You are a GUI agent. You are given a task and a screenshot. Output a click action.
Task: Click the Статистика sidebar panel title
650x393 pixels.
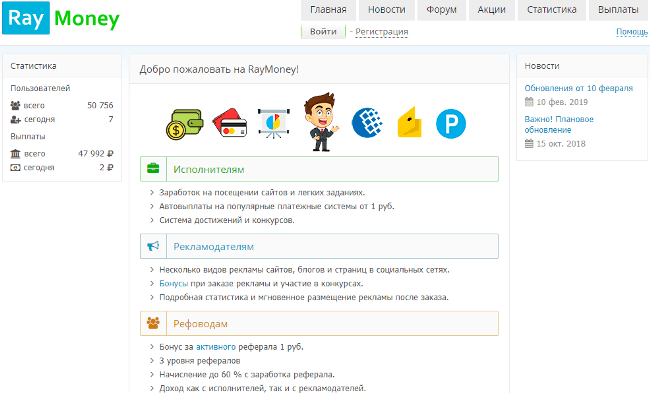click(x=33, y=66)
